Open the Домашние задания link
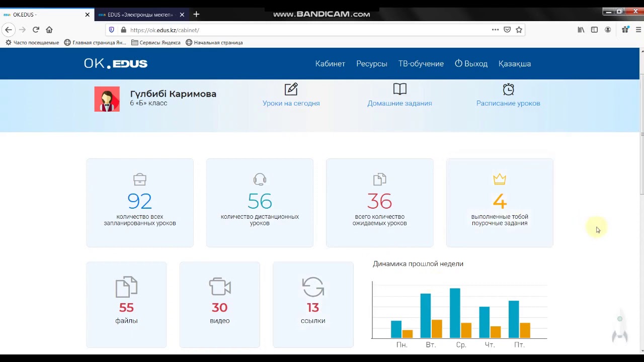Screen dimensions: 644x362 point(399,103)
